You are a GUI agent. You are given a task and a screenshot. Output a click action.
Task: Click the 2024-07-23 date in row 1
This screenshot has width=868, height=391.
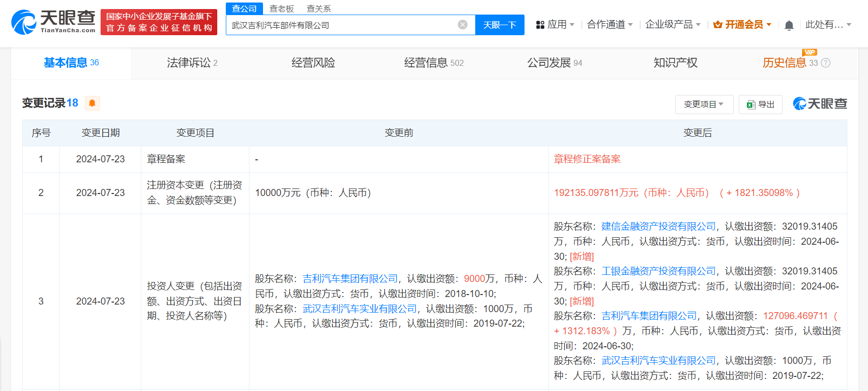click(101, 159)
